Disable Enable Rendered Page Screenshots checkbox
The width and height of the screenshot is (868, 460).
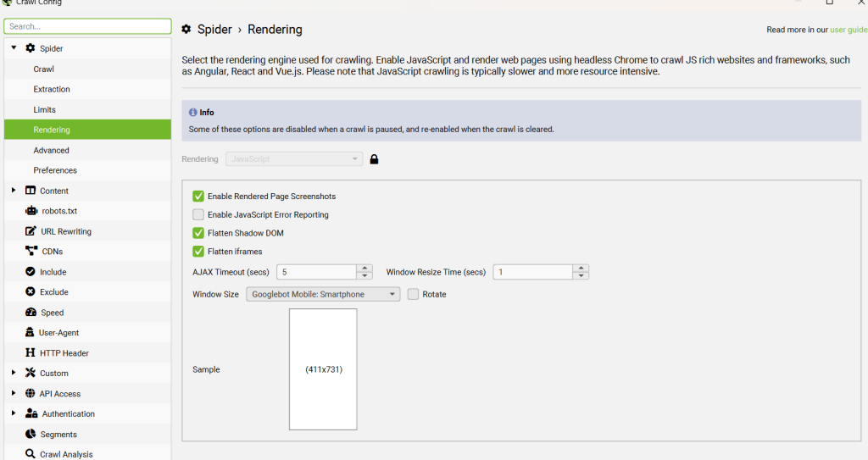coord(198,196)
